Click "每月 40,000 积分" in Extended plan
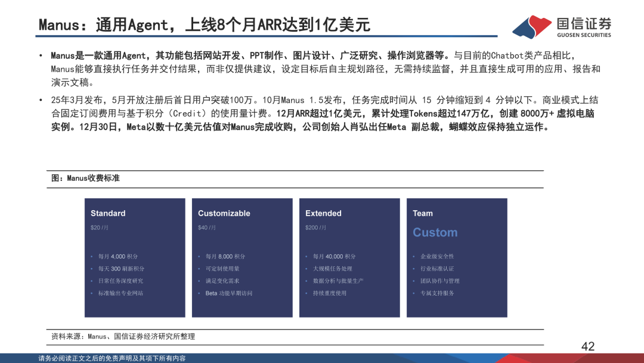 coord(334,256)
